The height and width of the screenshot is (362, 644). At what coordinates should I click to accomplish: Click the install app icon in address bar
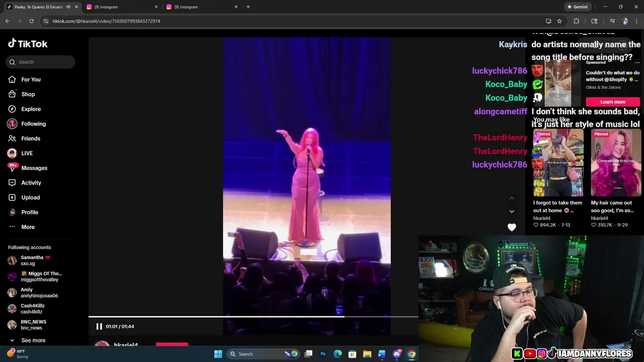coord(548,21)
